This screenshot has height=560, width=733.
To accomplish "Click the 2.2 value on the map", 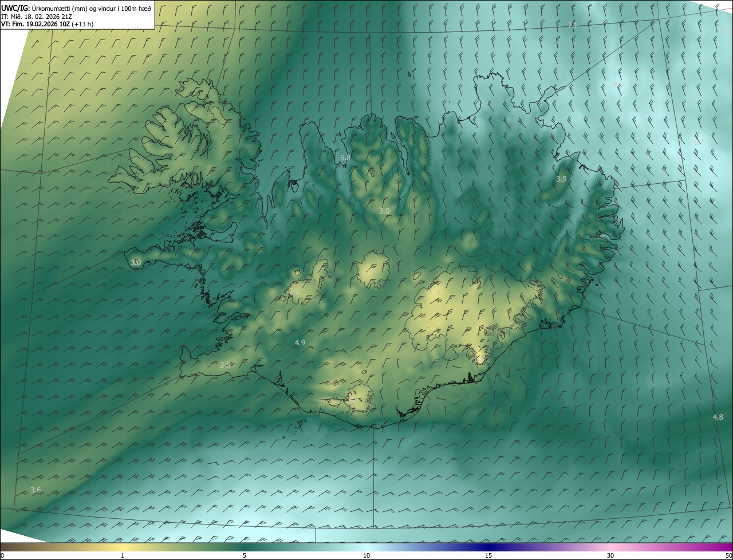I will (295, 291).
